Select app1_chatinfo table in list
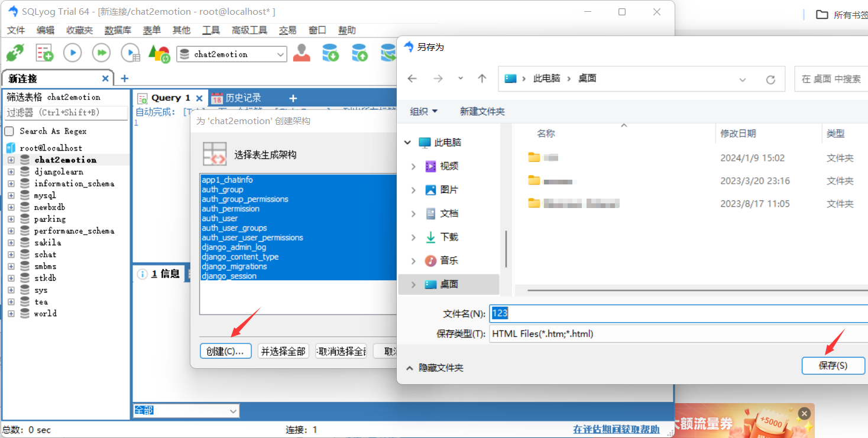The image size is (868, 438). [x=228, y=179]
